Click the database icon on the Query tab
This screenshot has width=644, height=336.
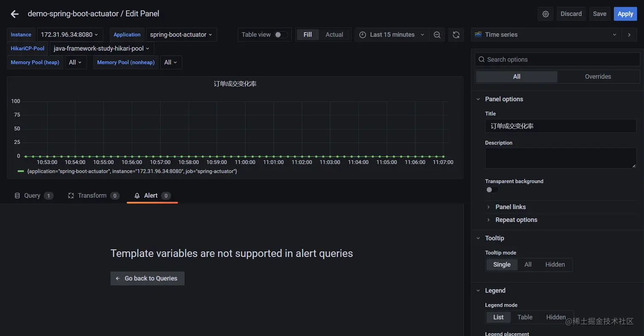coord(17,196)
